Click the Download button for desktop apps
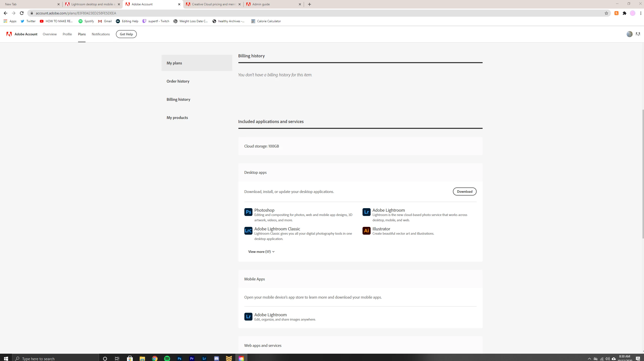Screen dimensions: 644x361 464,191
